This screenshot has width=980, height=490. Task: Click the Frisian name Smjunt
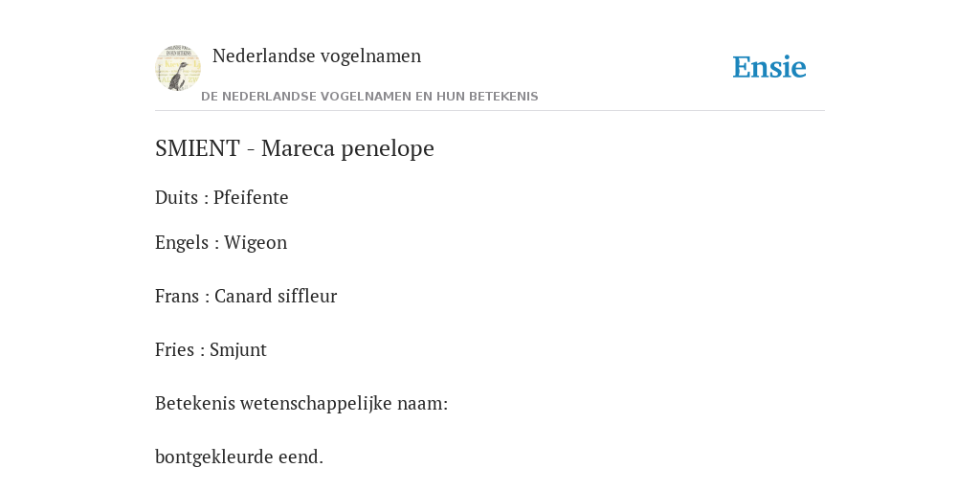(238, 349)
